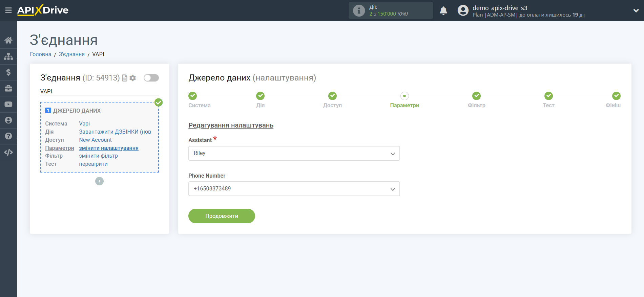This screenshot has height=297, width=644.
Task: Follow the З'єднання breadcrumb link
Action: coord(71,54)
